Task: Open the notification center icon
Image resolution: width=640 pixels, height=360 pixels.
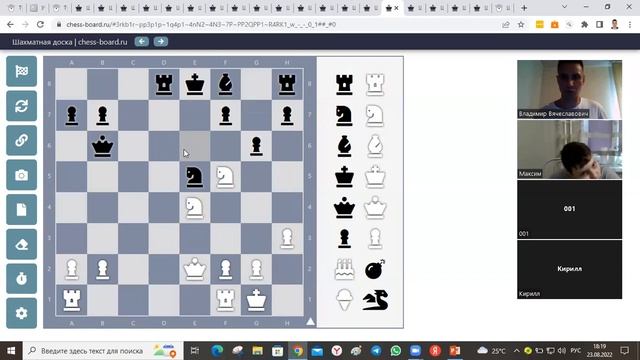Action: click(624, 351)
